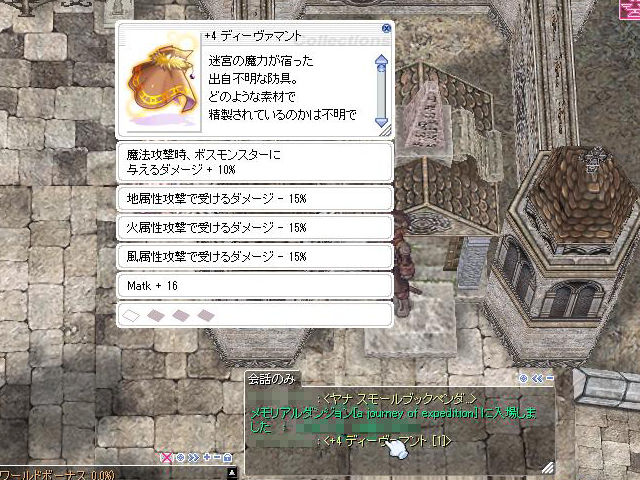Viewport: 640px width, 480px height.
Task: Open the settings wheel on bottom chat bar
Action: pos(180,458)
